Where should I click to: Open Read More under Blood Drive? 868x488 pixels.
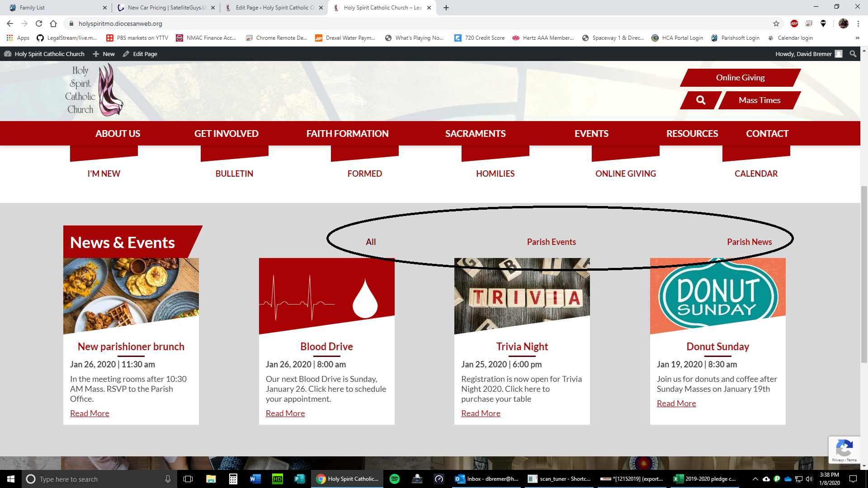(x=285, y=413)
